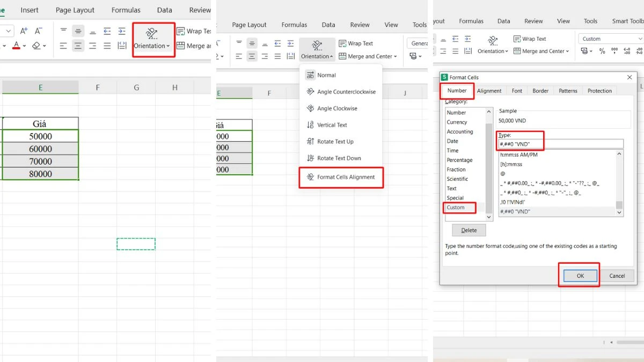The width and height of the screenshot is (644, 362).
Task: Expand the Merge and Center dropdown arrow
Action: (x=395, y=56)
